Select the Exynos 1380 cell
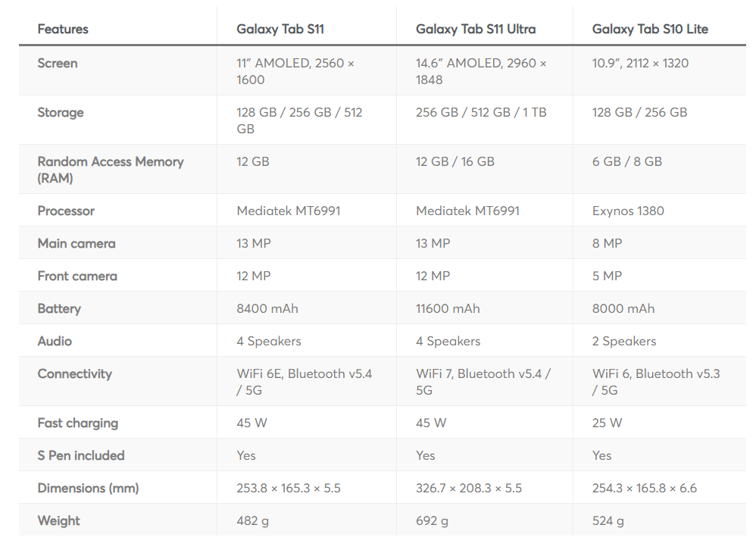756x553 pixels. (628, 211)
